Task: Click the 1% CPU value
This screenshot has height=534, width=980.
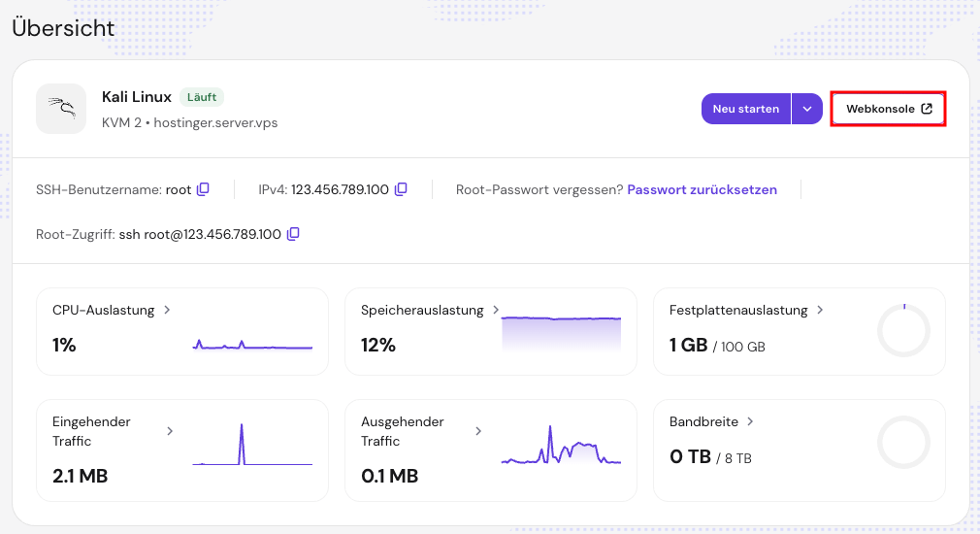Action: click(x=64, y=345)
